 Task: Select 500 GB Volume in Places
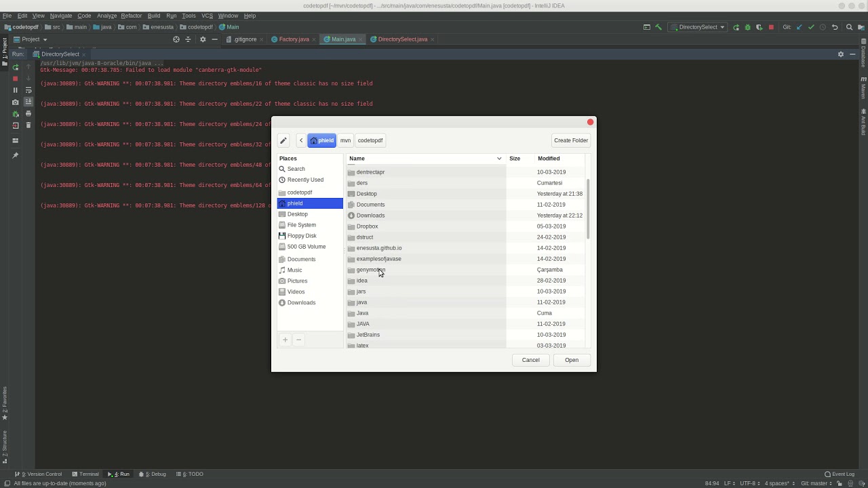[310, 247]
